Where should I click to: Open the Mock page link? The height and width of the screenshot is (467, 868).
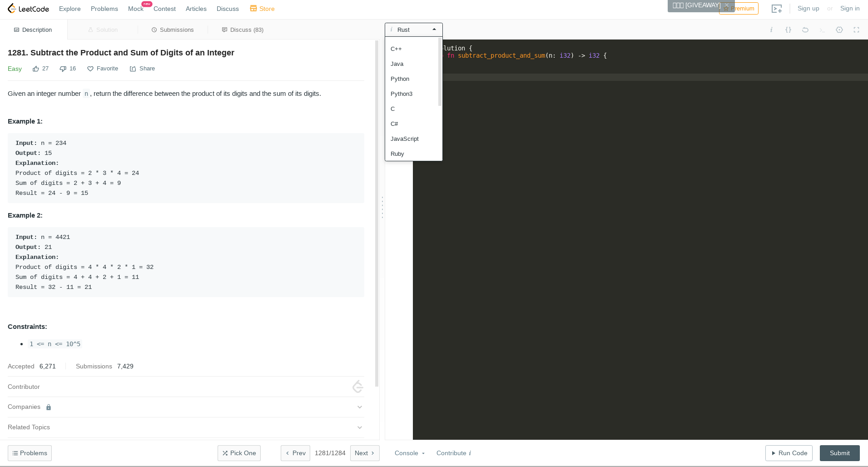pos(136,9)
